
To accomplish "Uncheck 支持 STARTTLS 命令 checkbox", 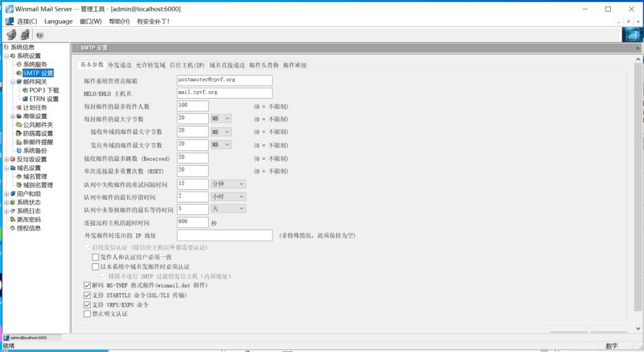I will pos(87,295).
